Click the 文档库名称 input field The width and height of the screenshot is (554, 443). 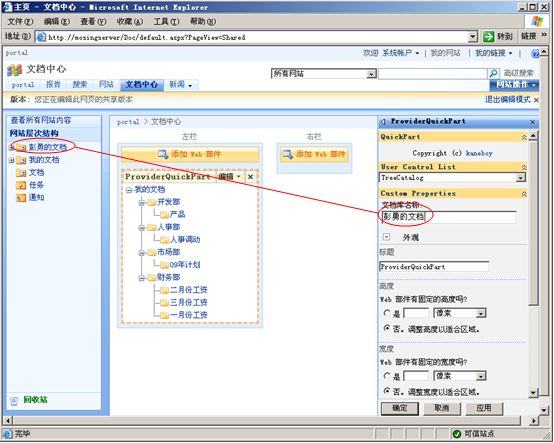coord(448,217)
